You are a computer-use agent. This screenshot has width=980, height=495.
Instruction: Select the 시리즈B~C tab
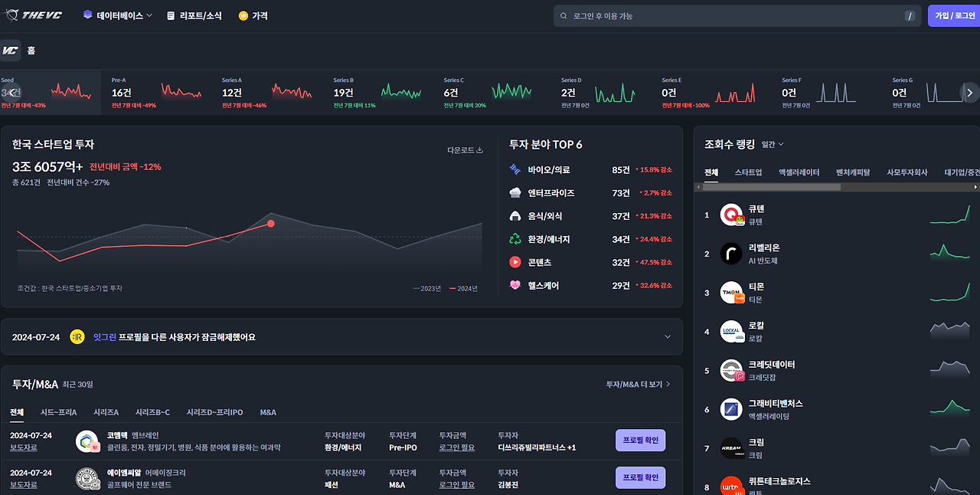[x=153, y=412]
